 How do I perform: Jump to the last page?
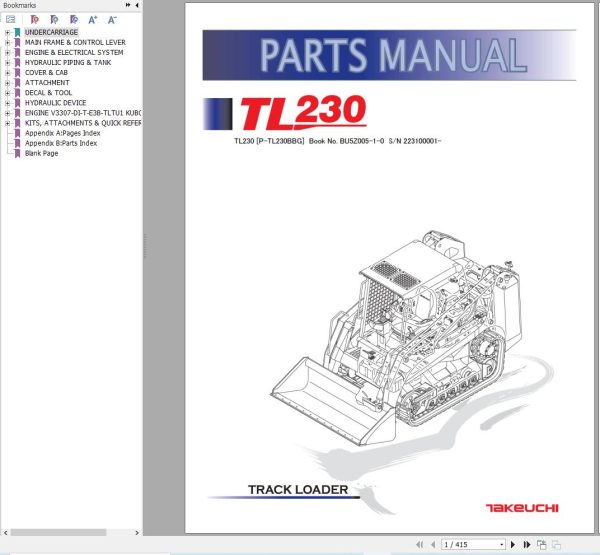point(527,544)
